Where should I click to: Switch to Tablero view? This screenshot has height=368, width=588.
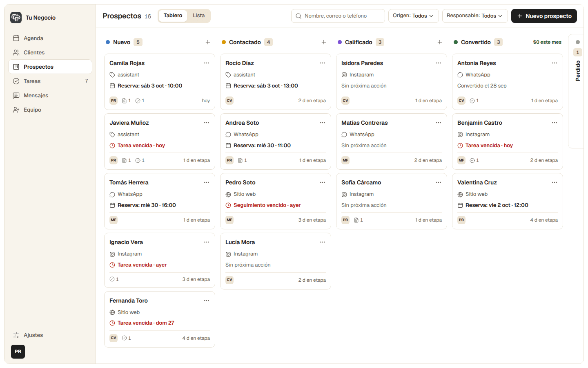(173, 16)
